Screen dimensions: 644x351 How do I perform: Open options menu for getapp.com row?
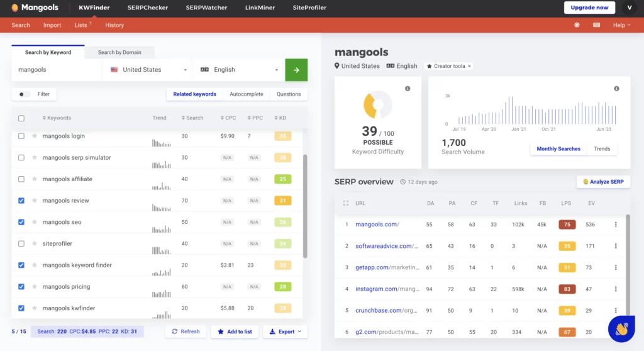click(616, 267)
